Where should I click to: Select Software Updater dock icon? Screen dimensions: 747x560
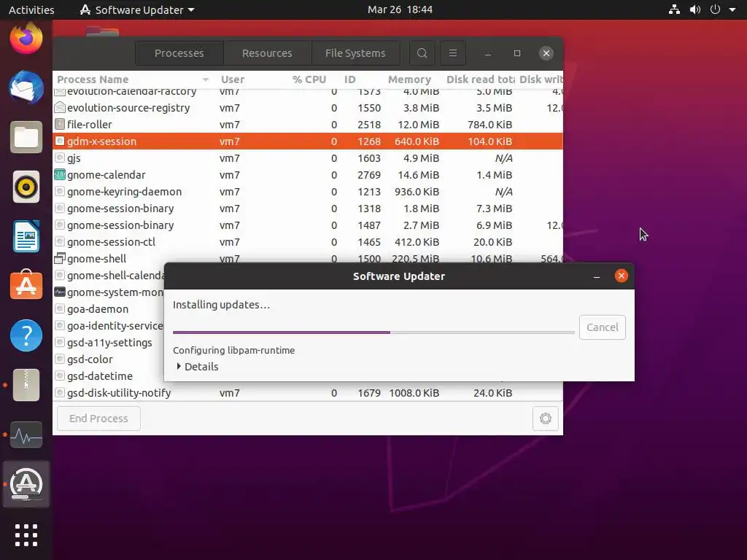(x=26, y=484)
